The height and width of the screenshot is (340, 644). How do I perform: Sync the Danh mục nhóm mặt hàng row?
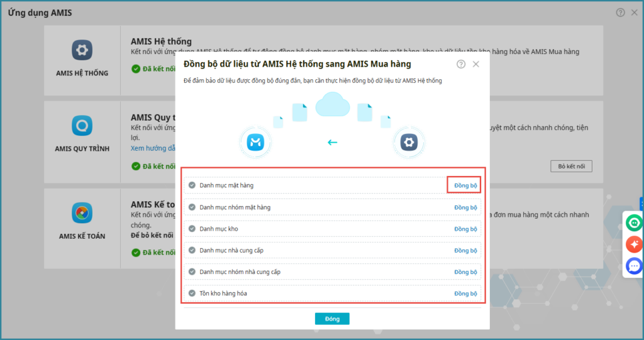[x=465, y=207]
